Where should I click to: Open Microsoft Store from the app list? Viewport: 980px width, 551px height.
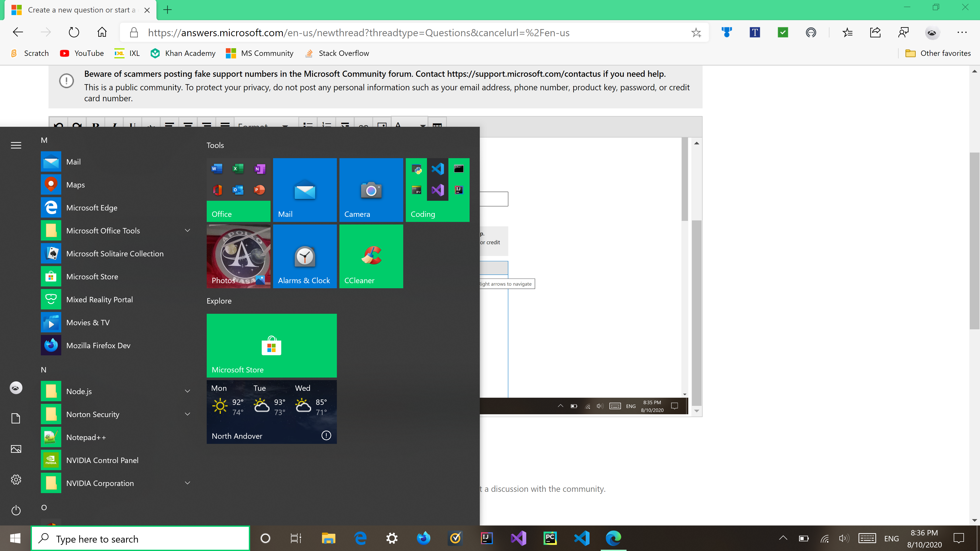[116, 277]
